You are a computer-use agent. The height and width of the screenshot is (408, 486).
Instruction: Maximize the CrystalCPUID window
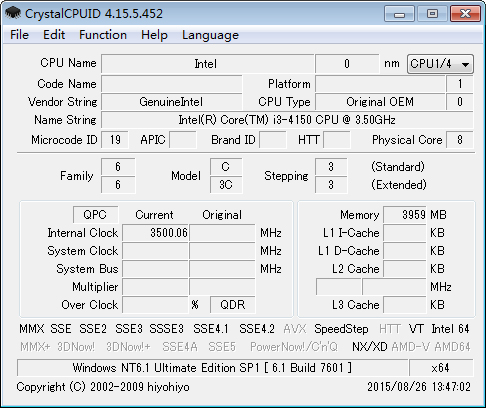tap(432, 14)
